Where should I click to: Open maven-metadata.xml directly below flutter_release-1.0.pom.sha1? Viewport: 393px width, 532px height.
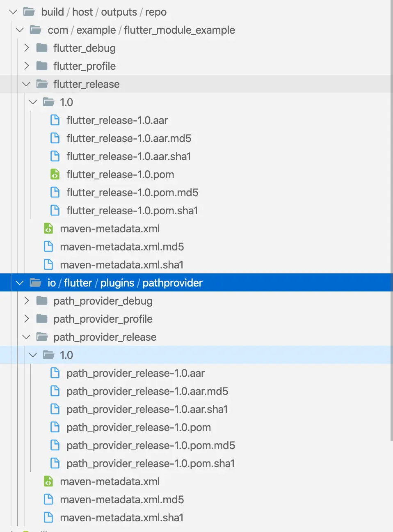[110, 229]
